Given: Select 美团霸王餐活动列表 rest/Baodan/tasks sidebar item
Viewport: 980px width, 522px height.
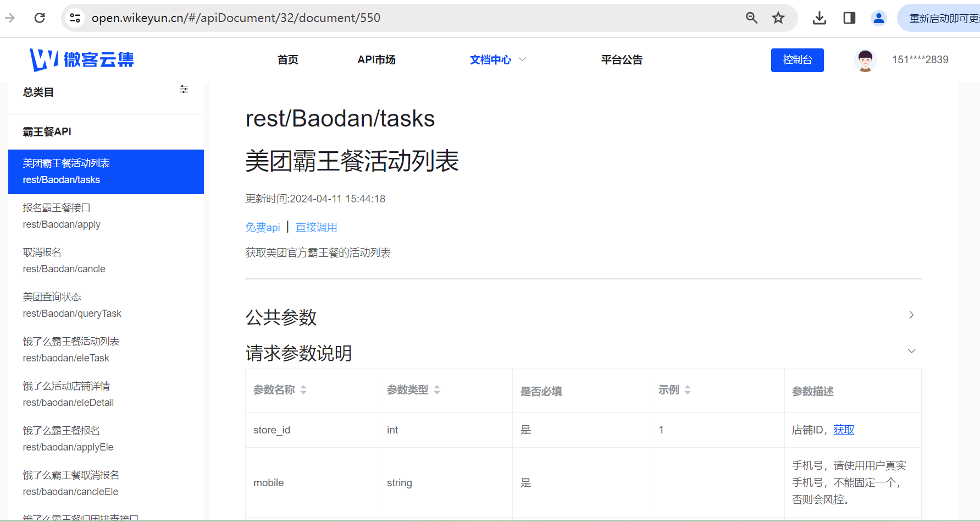Looking at the screenshot, I should coord(106,172).
